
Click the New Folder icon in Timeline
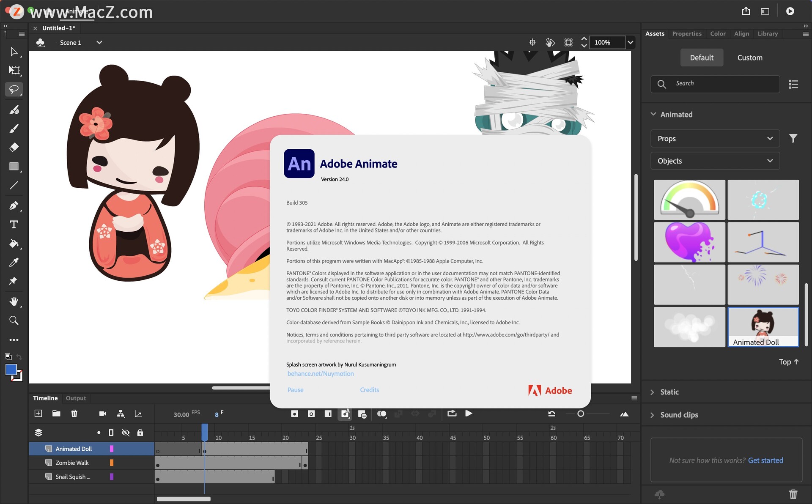(56, 414)
